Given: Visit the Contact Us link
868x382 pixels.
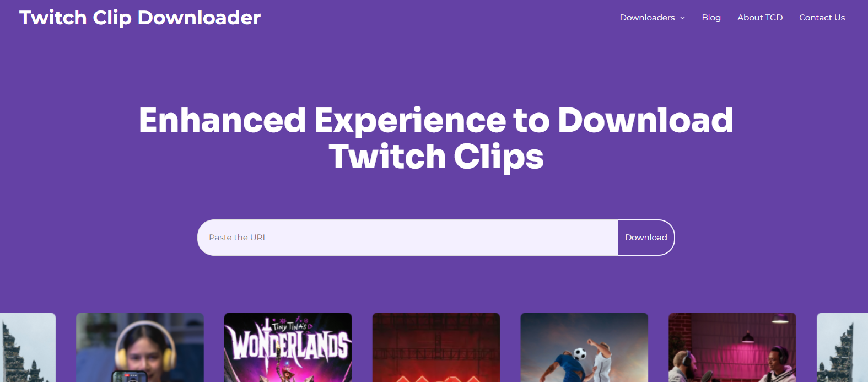Looking at the screenshot, I should [822, 18].
